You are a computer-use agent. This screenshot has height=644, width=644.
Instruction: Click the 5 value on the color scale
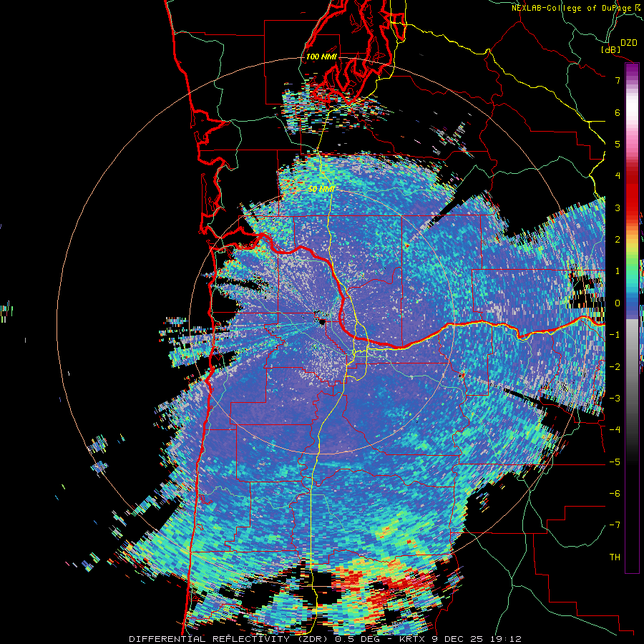pos(618,144)
